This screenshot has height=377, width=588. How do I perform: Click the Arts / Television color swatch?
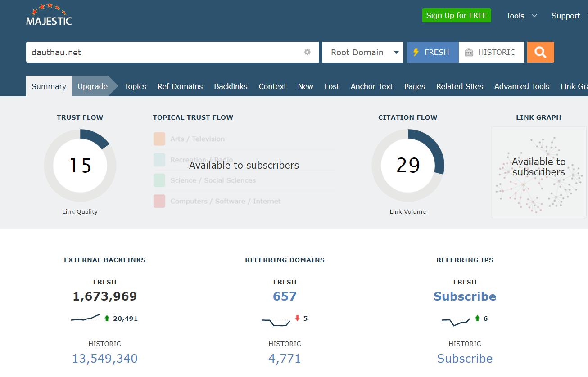coord(159,139)
